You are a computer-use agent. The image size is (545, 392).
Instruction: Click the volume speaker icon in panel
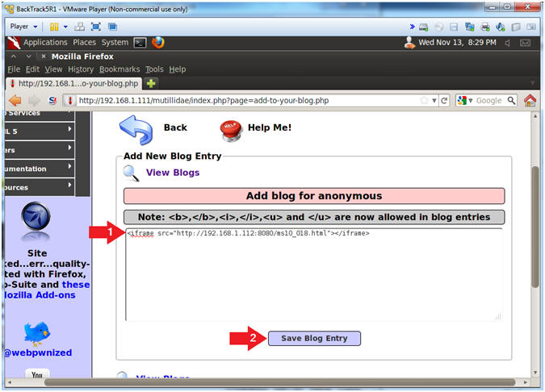[x=508, y=43]
